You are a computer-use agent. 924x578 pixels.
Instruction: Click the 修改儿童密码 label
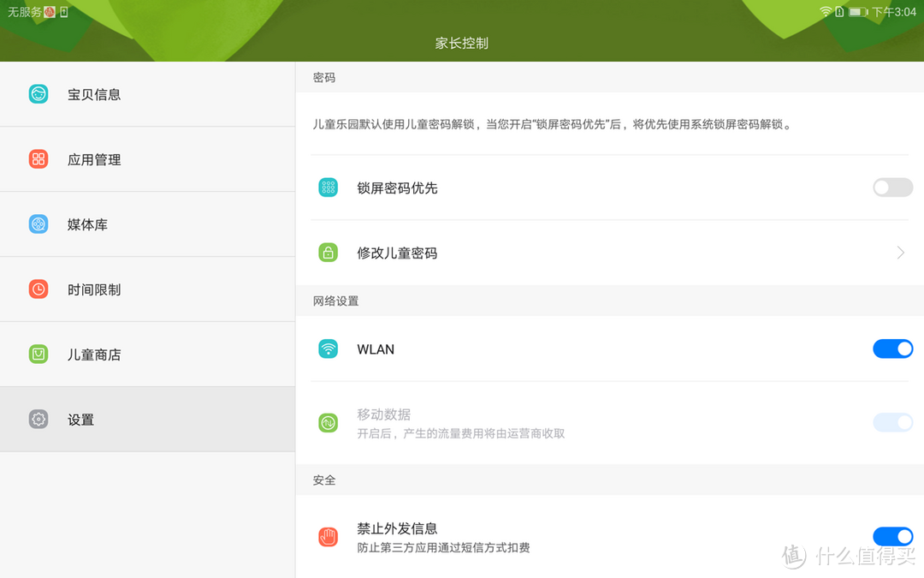click(397, 253)
